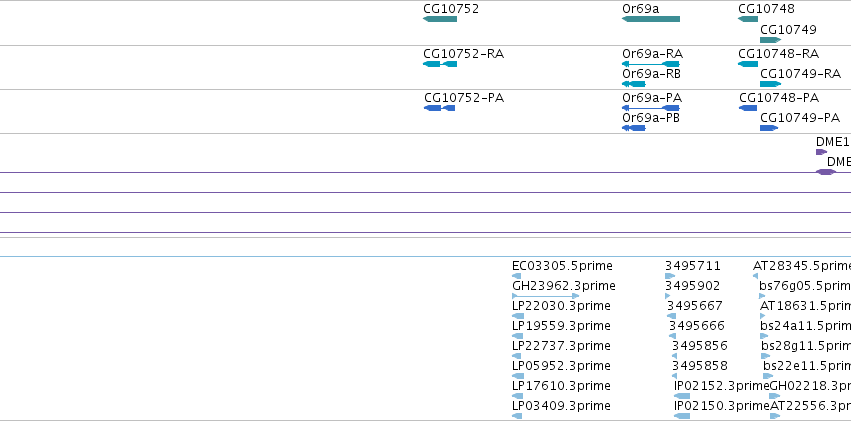The height and width of the screenshot is (421, 851).
Task: Click the Or69a-RA label text
Action: point(652,54)
